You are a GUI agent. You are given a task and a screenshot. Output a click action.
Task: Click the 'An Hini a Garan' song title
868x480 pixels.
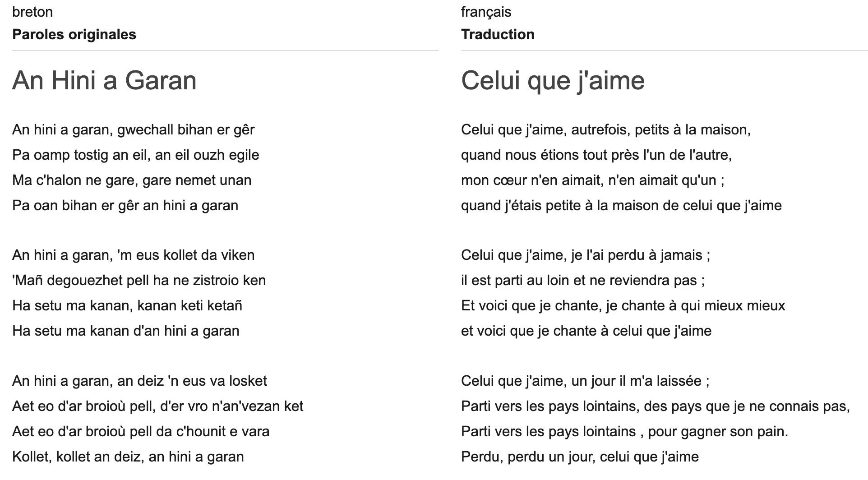tap(104, 81)
